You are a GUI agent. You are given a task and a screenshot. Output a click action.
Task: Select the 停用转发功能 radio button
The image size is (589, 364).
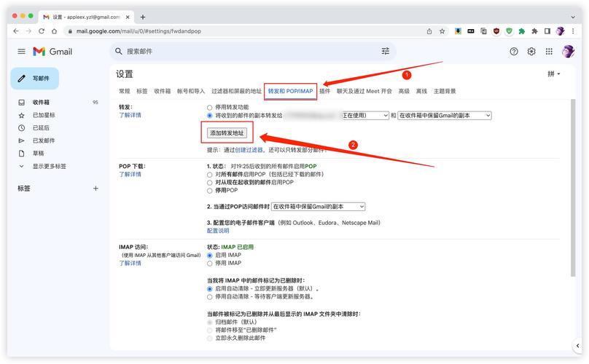[x=210, y=107]
